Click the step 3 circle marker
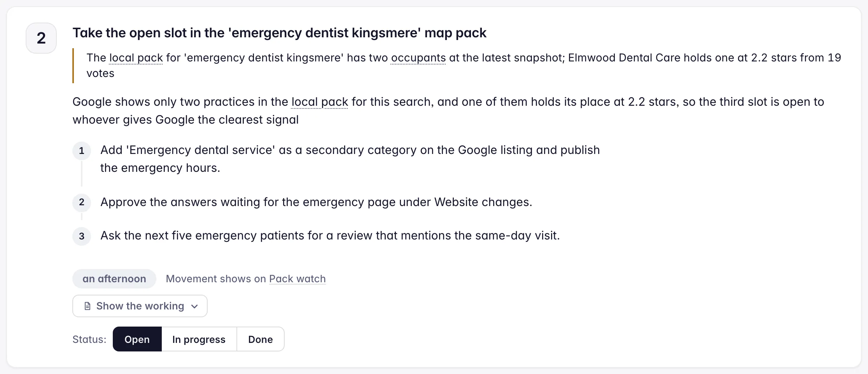The width and height of the screenshot is (868, 374). coord(82,236)
